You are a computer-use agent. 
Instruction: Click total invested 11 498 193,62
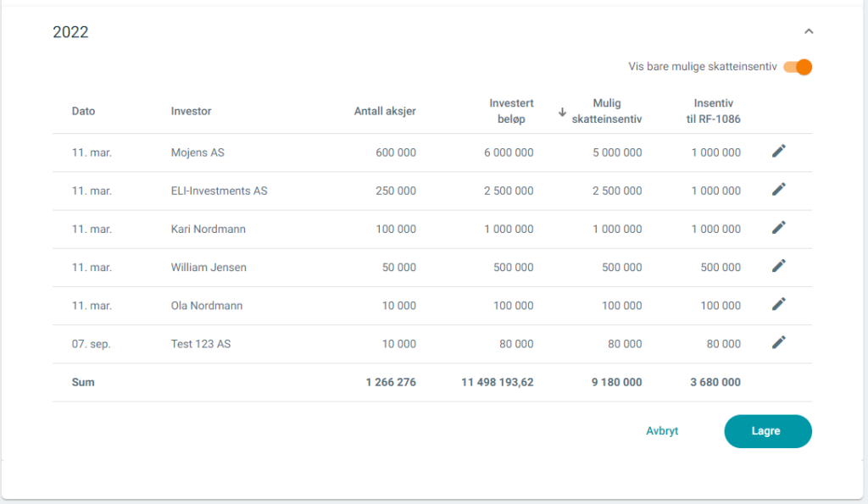[497, 382]
